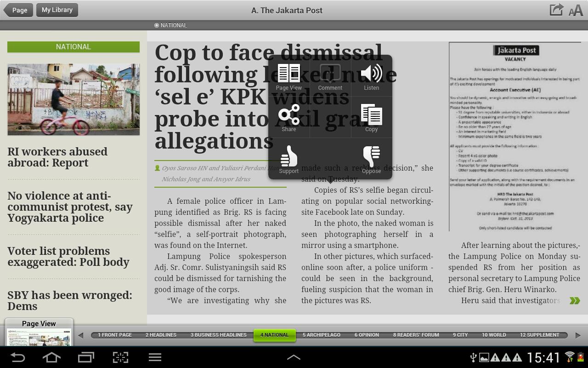588x368 pixels.
Task: Oppose the article with thumbs-down
Action: click(x=371, y=160)
